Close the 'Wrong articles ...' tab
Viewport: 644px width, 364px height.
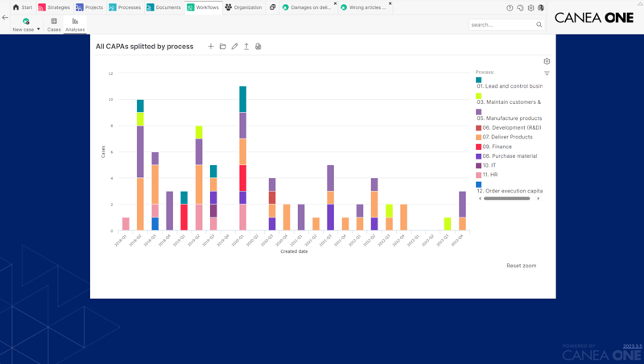(x=390, y=4)
